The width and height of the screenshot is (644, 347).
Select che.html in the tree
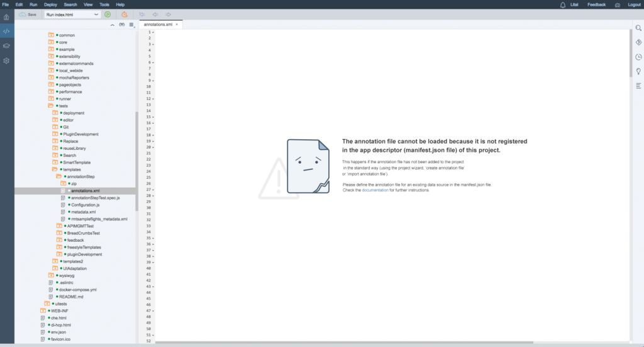click(x=58, y=318)
